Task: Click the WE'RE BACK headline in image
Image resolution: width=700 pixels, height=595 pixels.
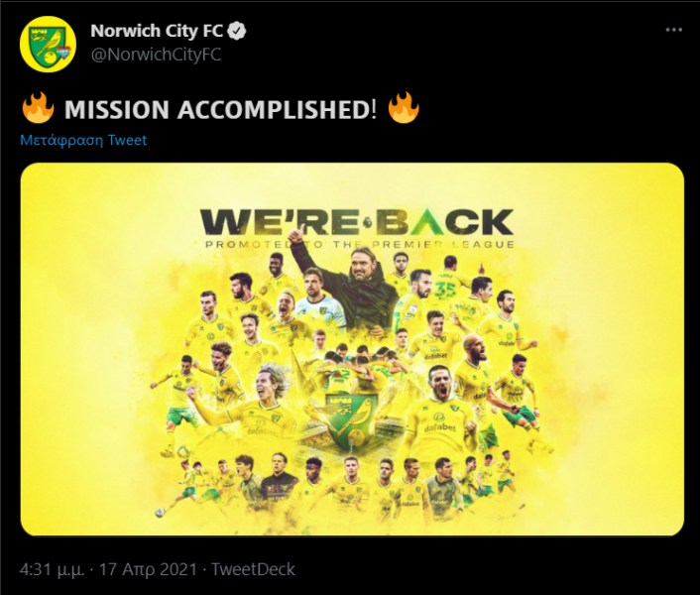Action: pos(357,222)
